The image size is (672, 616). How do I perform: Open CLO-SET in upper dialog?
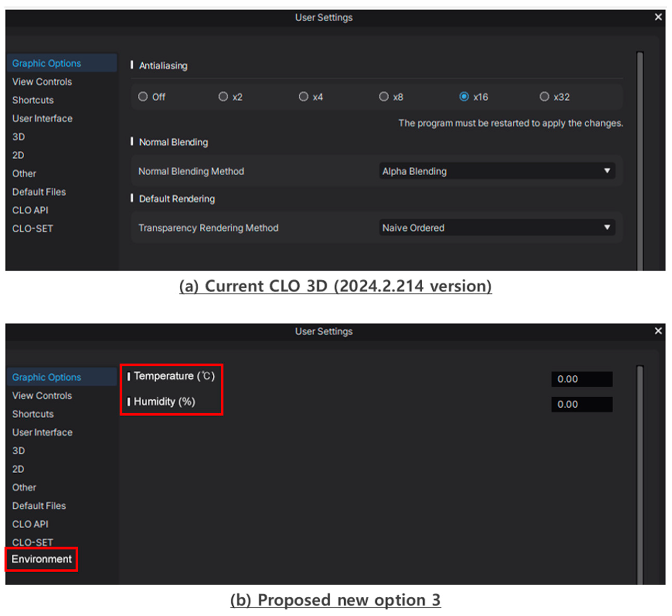[33, 229]
